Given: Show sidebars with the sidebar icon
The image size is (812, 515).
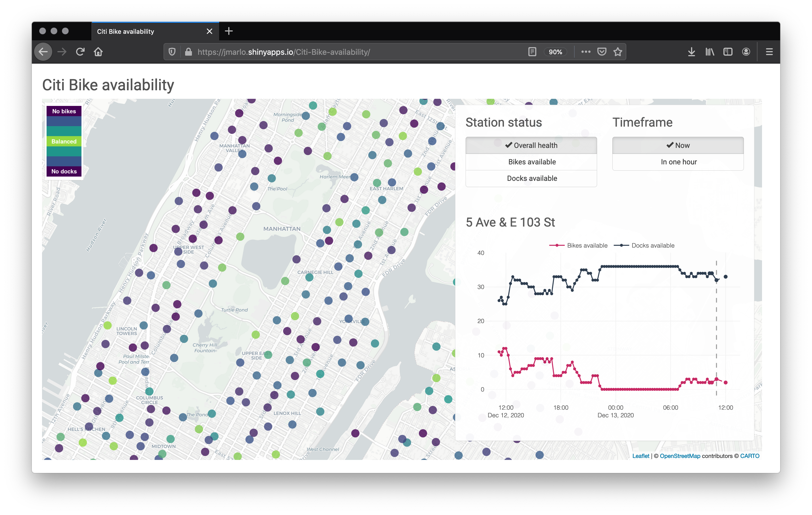Looking at the screenshot, I should (728, 52).
